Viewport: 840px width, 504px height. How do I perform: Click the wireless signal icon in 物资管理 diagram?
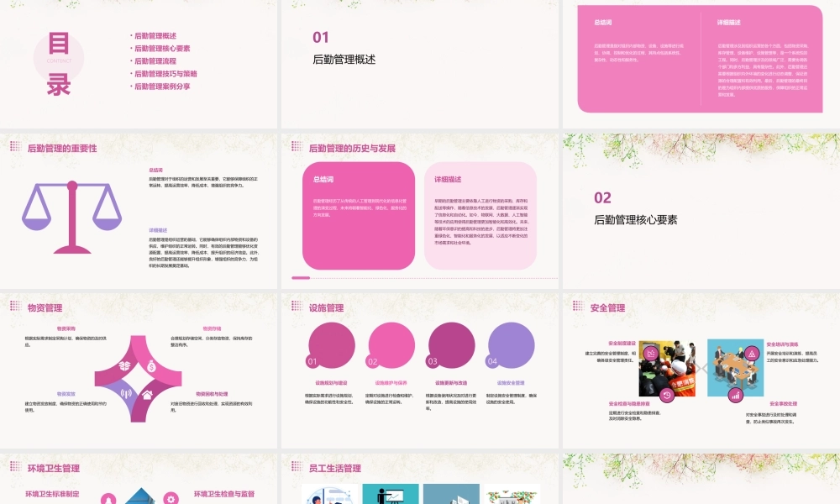127,394
